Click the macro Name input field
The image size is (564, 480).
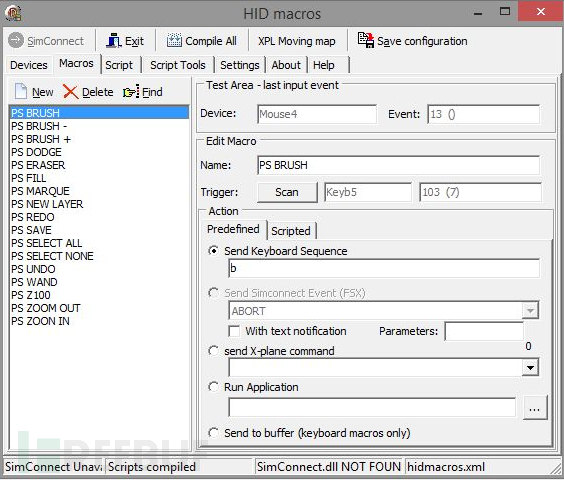399,165
